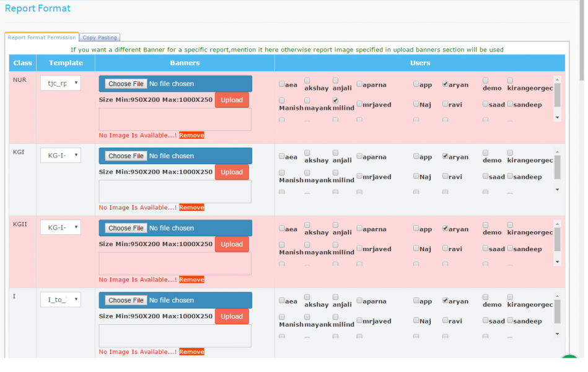
Task: Uncheck aryan checkbox in the NUR row
Action: (x=445, y=84)
